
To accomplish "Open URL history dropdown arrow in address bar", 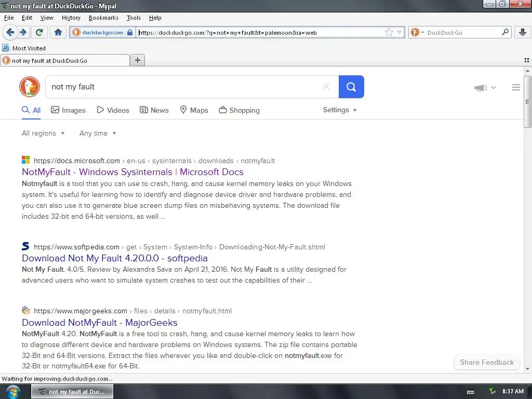I will coord(400,33).
